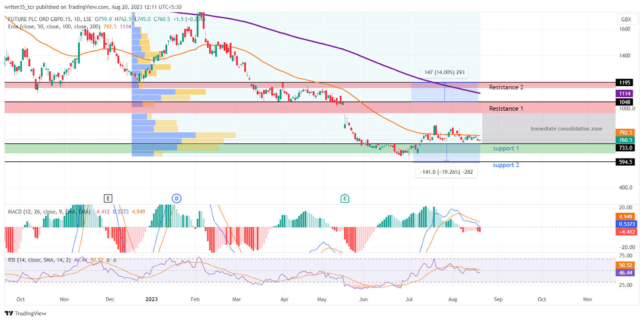Click the orange 792.5 price scale tag
The height and width of the screenshot is (321, 644).
625,132
